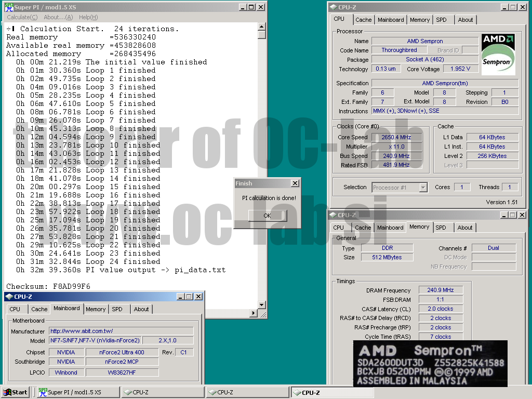
Task: Click the Model value NF7-S/NF7,NF7-V
Action: [95, 340]
